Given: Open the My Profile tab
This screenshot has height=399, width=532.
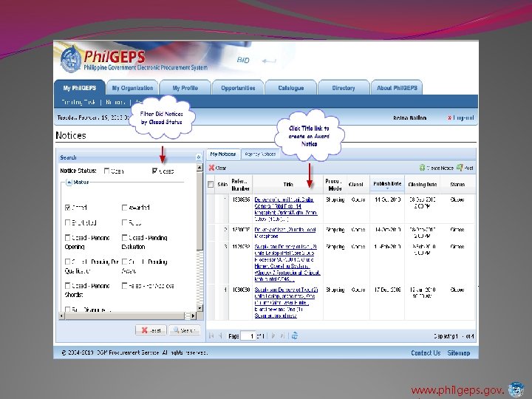Looking at the screenshot, I should point(185,88).
